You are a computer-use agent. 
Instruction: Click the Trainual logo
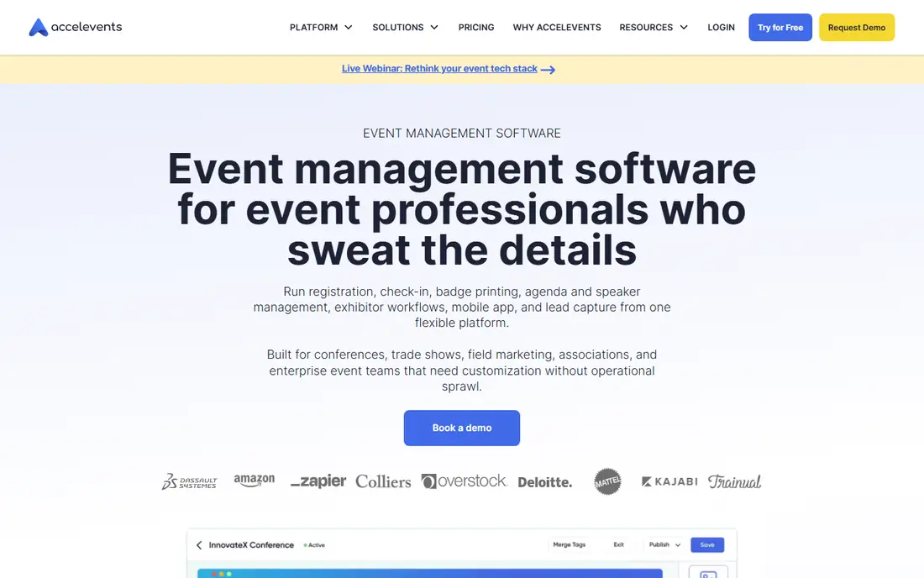(734, 481)
